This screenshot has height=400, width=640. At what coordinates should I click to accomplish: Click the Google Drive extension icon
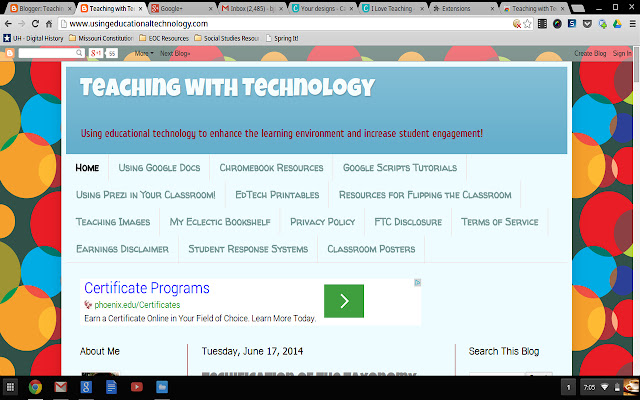[617, 24]
